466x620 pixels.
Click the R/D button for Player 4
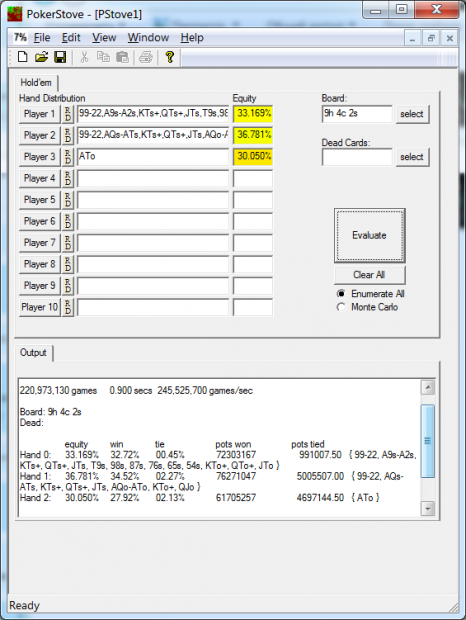click(x=68, y=178)
